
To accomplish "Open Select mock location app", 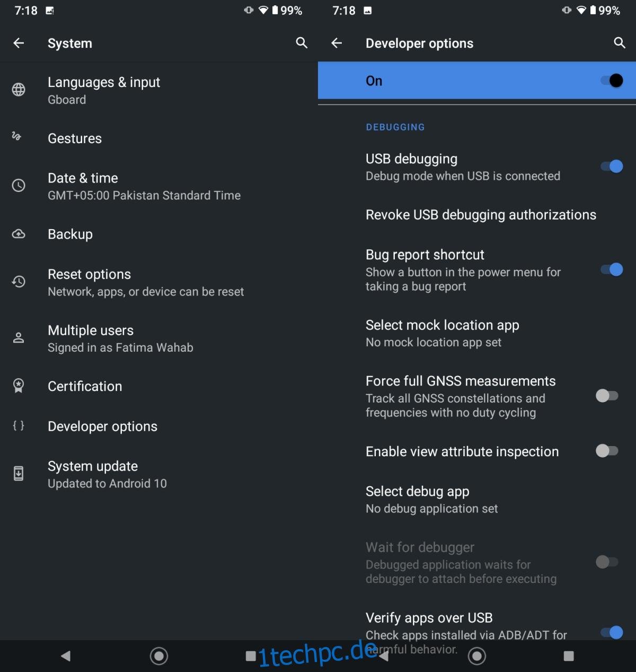I will (x=477, y=333).
